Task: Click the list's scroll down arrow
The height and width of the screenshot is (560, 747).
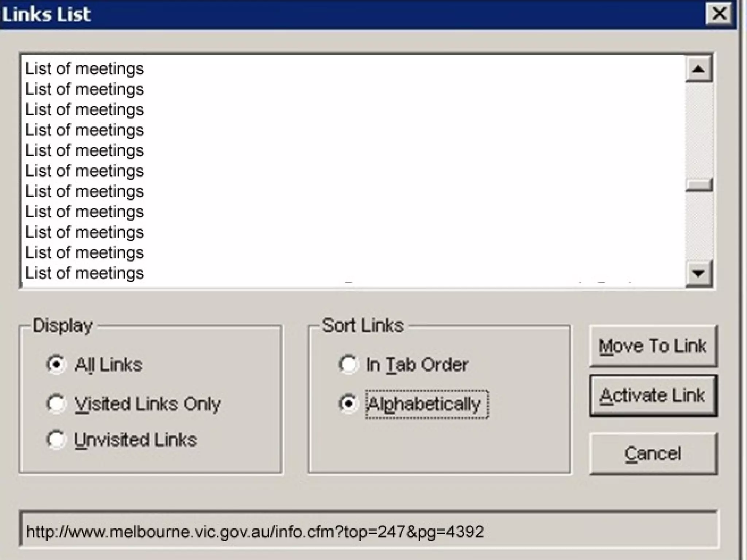Action: (698, 273)
